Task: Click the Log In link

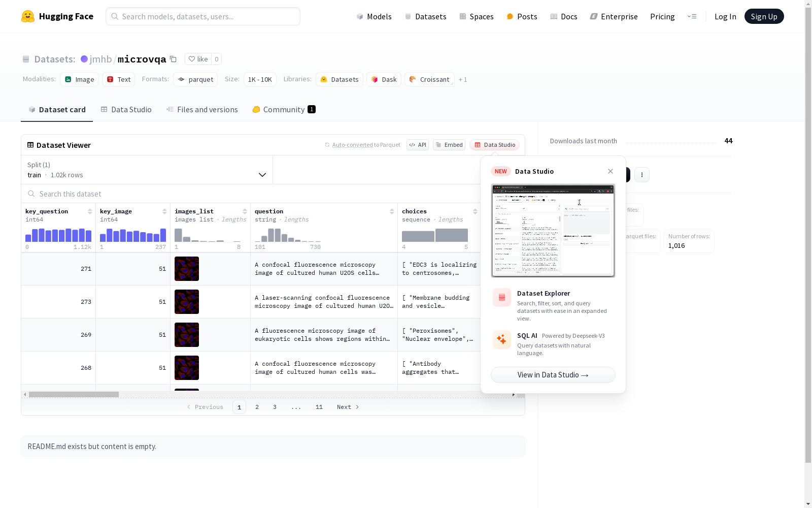Action: (725, 16)
